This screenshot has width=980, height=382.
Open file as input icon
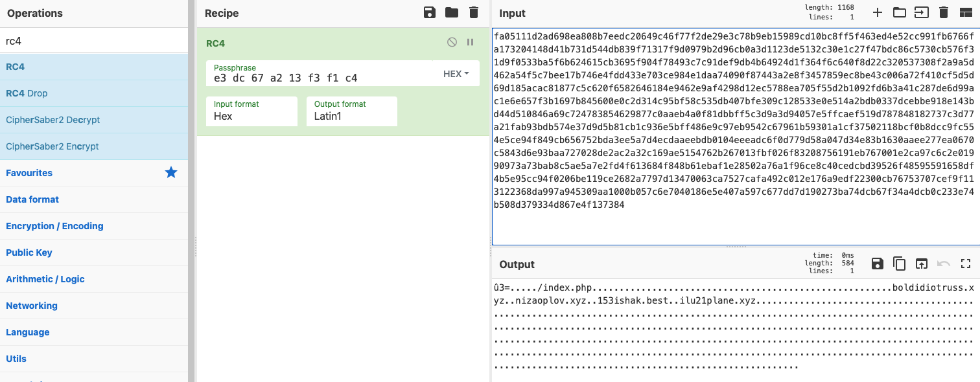pyautogui.click(x=921, y=12)
